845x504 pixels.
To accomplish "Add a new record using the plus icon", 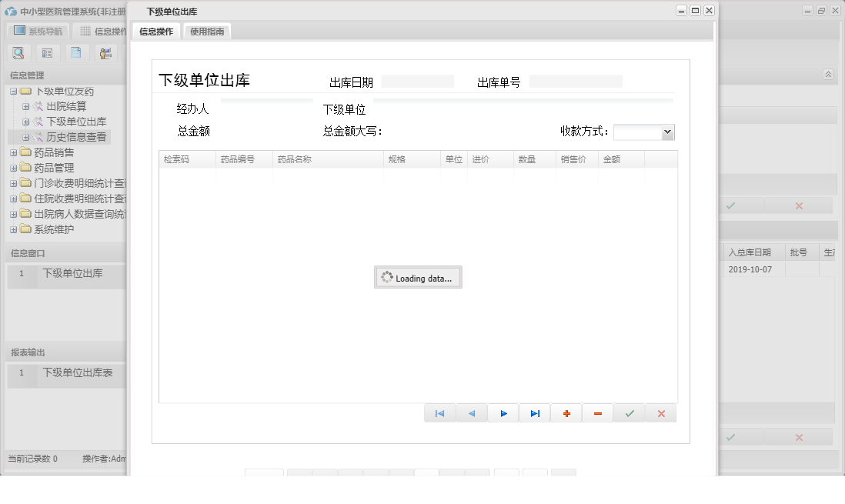I will [x=566, y=413].
